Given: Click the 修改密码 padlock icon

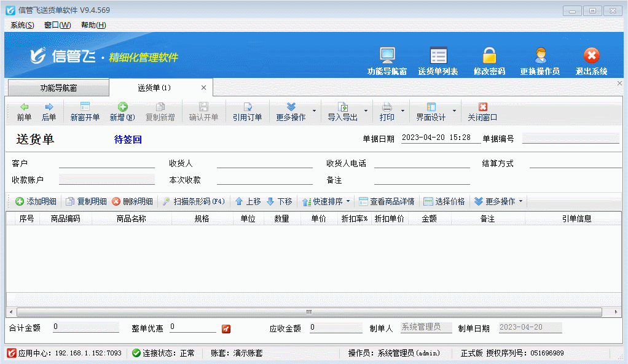Looking at the screenshot, I should tap(489, 56).
